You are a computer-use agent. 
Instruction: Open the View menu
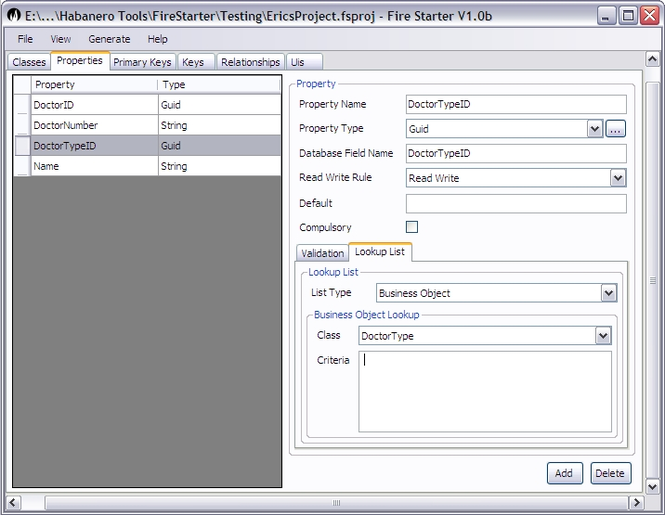[61, 39]
